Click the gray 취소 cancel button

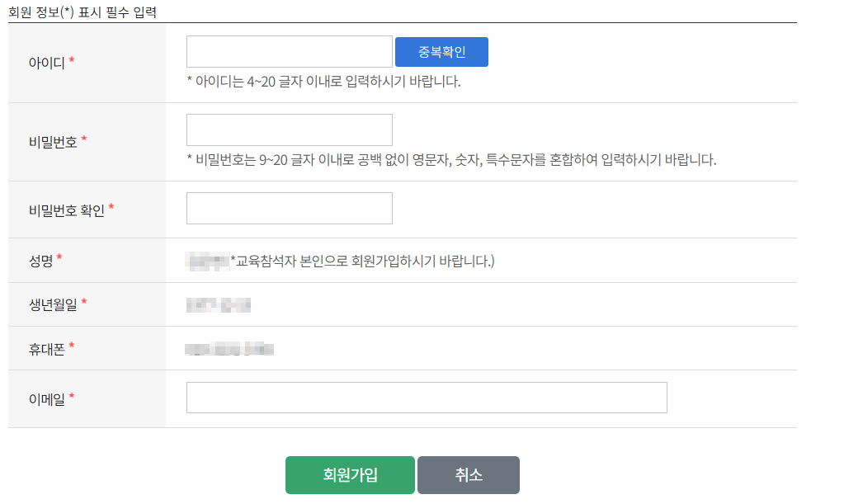(x=468, y=475)
